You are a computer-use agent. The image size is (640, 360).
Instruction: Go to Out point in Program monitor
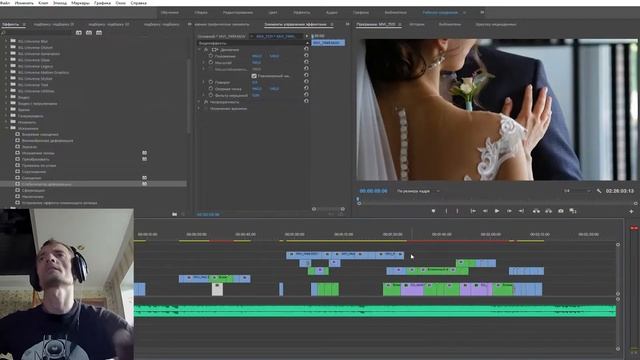pos(521,211)
